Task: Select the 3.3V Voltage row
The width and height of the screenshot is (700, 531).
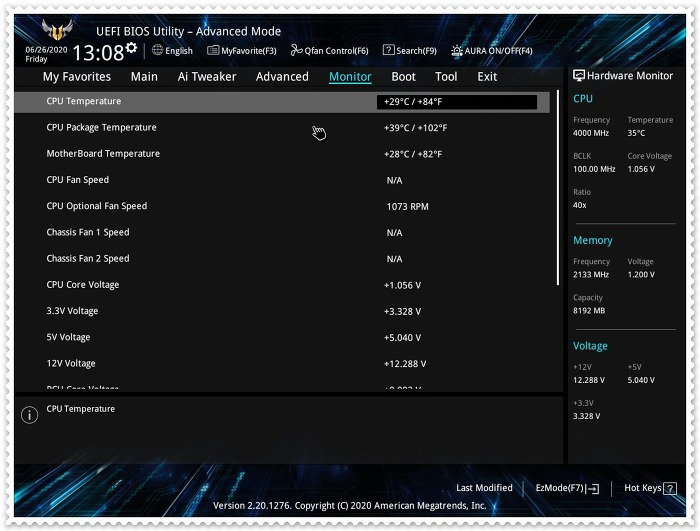Action: 282,311
